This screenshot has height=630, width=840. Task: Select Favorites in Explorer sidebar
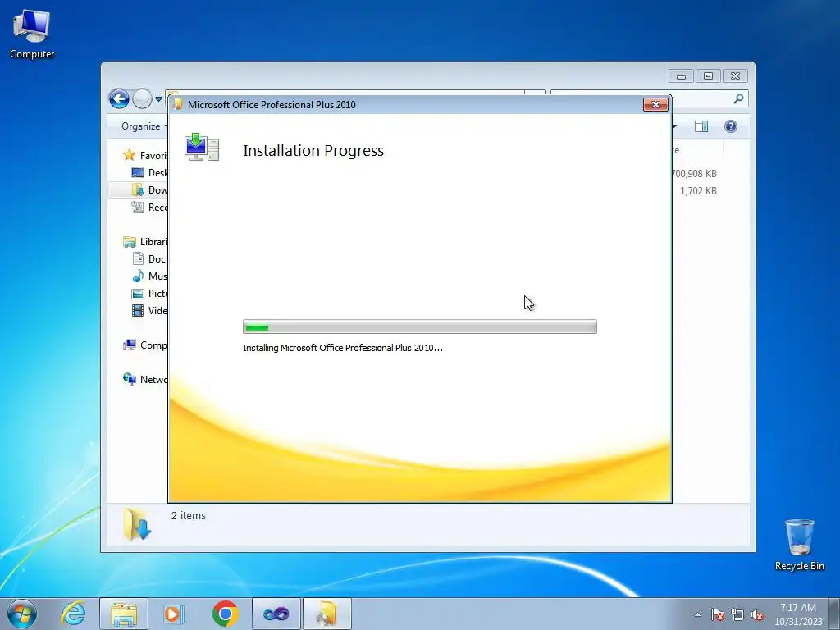pos(144,155)
